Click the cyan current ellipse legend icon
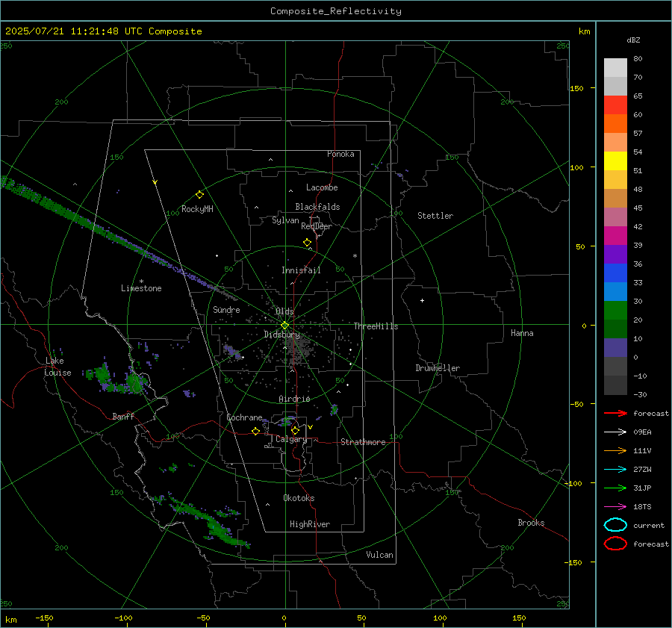672x628 pixels. (x=615, y=525)
